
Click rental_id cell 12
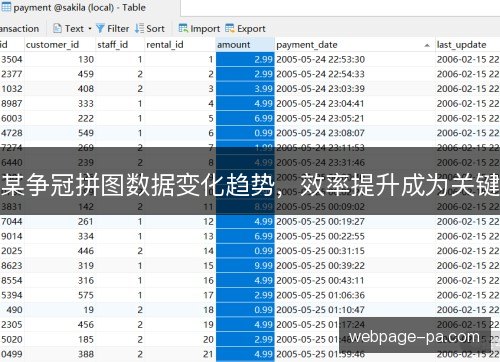click(180, 221)
